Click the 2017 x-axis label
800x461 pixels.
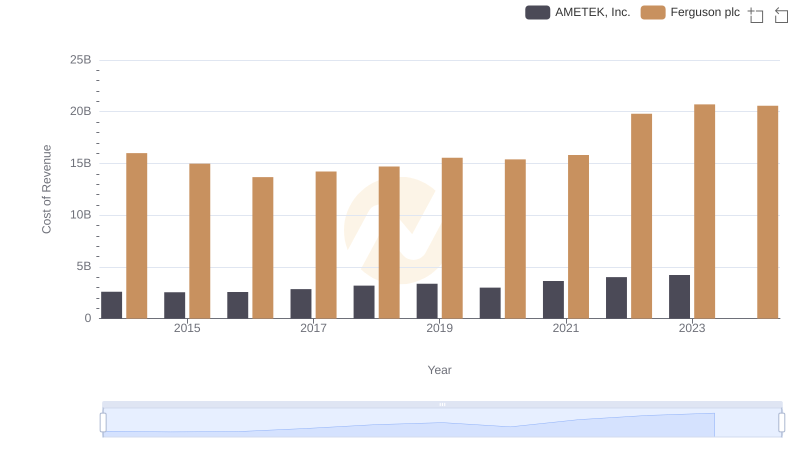click(x=313, y=328)
